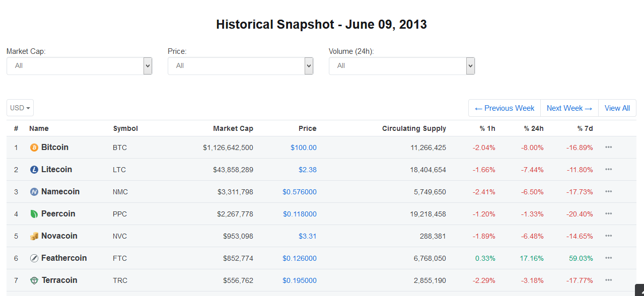Expand the Volume (24h) filter dropdown
The height and width of the screenshot is (296, 644).
tap(401, 66)
